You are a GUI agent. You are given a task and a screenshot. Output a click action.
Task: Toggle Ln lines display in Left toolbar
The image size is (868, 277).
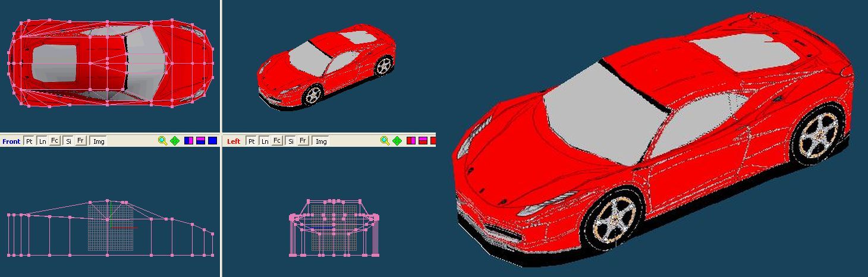[264, 141]
